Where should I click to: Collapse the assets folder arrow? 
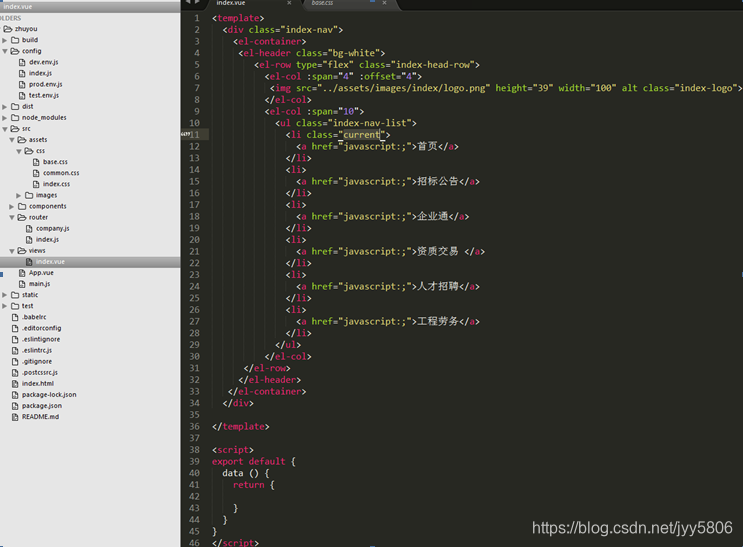(12, 140)
